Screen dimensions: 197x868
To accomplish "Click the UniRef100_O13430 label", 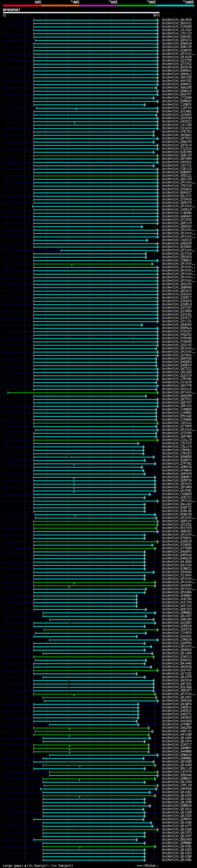I will [x=176, y=128].
